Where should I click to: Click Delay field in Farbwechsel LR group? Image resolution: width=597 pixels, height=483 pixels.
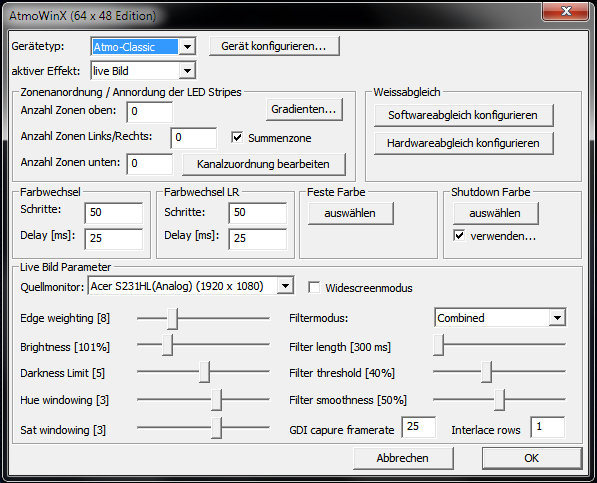click(x=258, y=239)
